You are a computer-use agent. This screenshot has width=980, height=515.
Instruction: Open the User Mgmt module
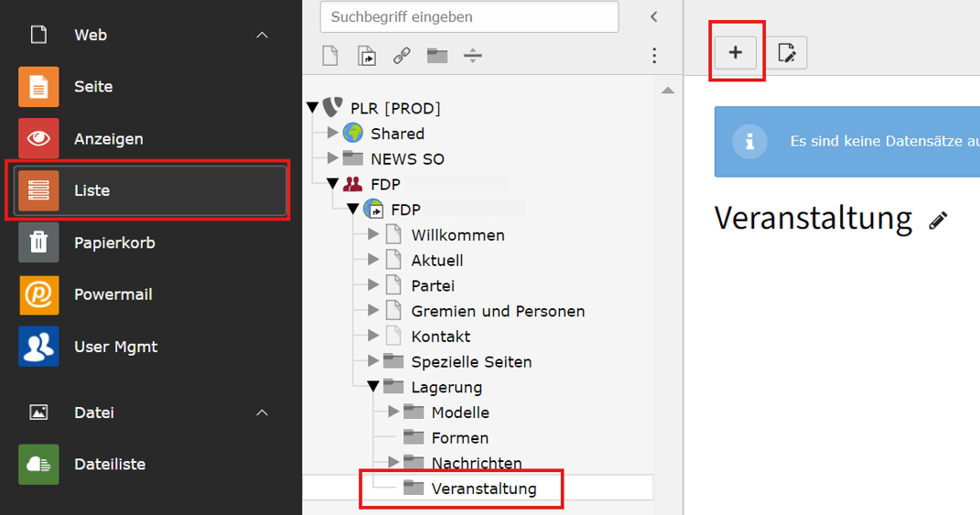click(x=150, y=347)
